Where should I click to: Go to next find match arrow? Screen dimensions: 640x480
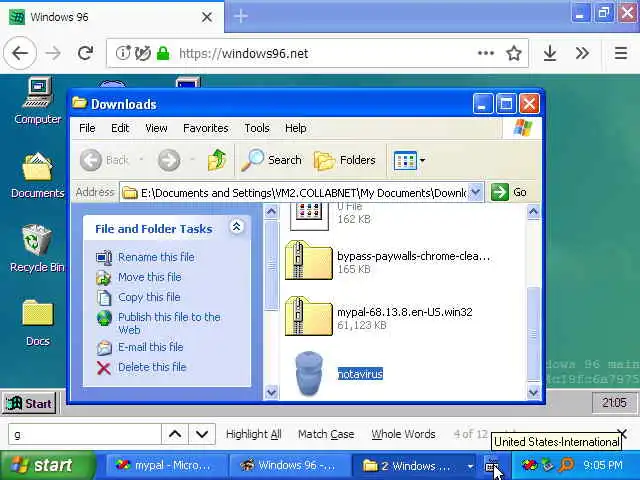click(x=202, y=434)
